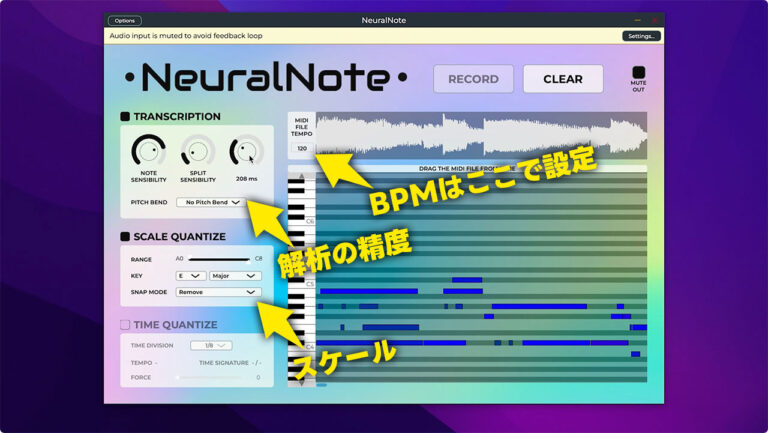Click the RANGE slider bar
The image size is (768, 433).
point(219,259)
